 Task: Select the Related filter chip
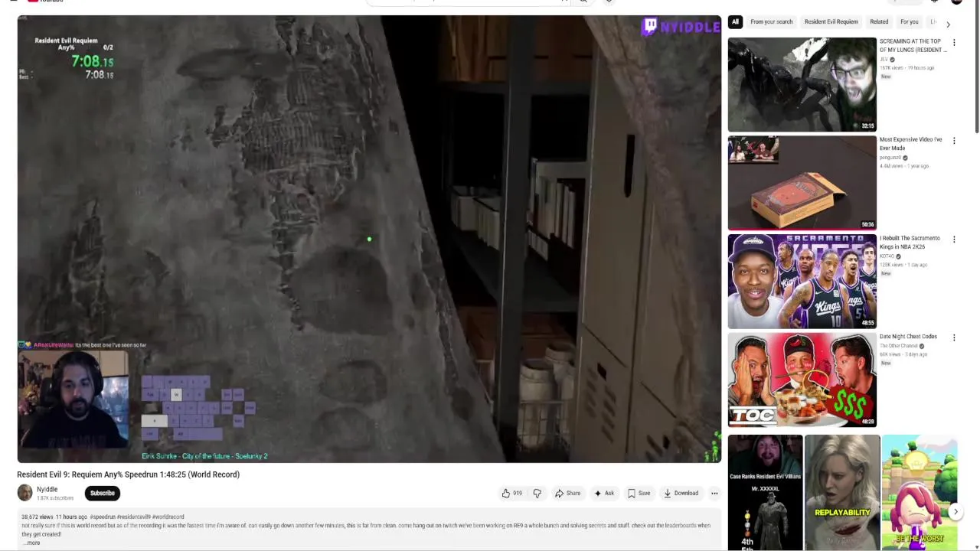879,22
